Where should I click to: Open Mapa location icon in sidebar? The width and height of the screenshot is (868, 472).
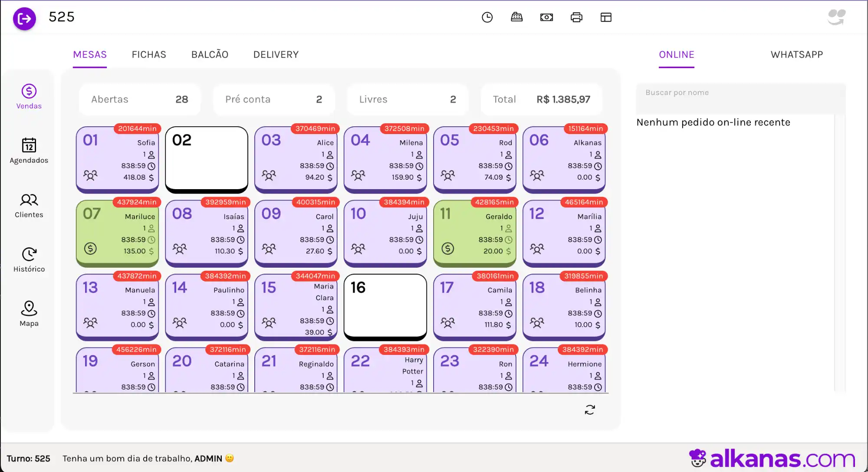click(x=29, y=314)
